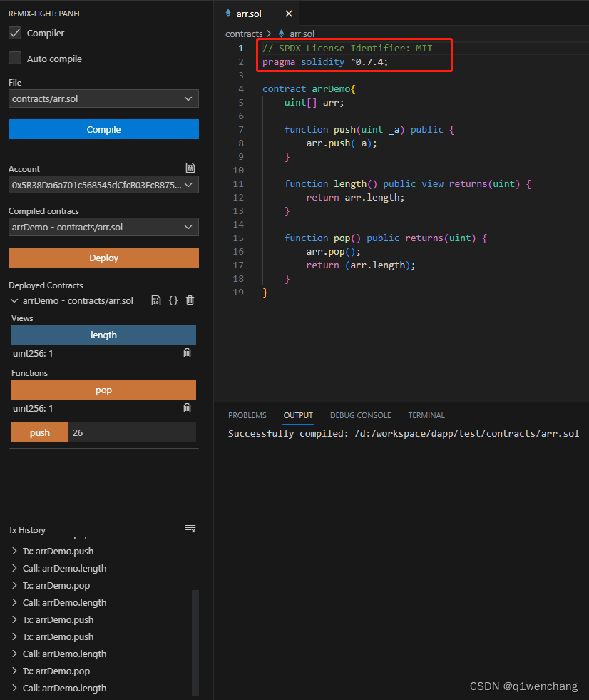Open the Compiled contracts dropdown
The image size is (589, 700).
click(x=103, y=226)
